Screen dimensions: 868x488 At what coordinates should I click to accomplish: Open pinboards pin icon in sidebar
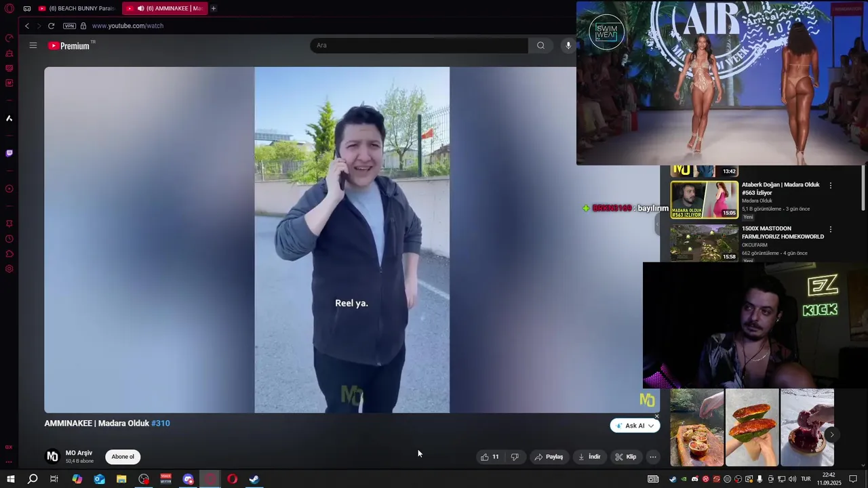(9, 224)
